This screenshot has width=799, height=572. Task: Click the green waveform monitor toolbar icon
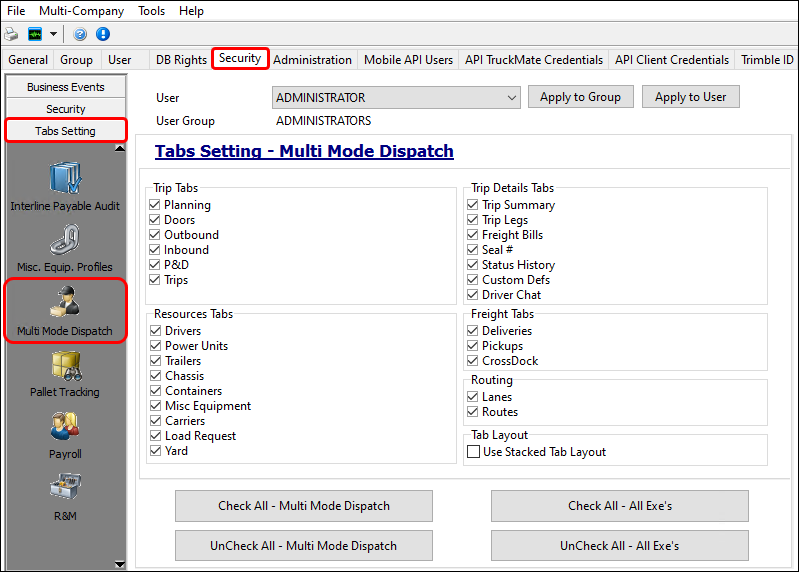click(35, 34)
